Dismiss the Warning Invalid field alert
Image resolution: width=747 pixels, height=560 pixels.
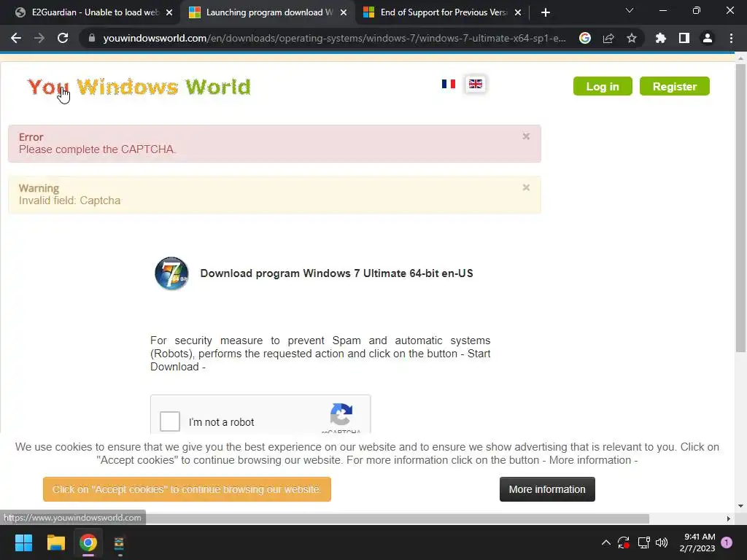point(526,187)
